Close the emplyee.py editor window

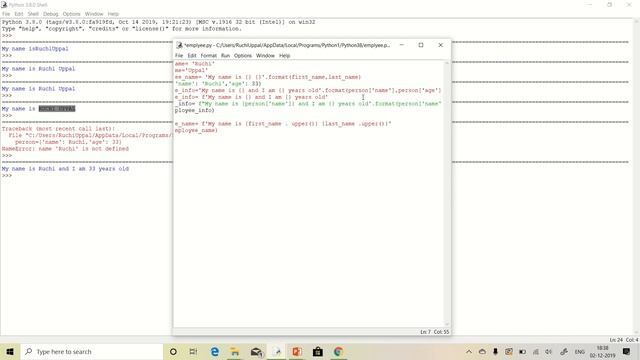click(x=440, y=45)
